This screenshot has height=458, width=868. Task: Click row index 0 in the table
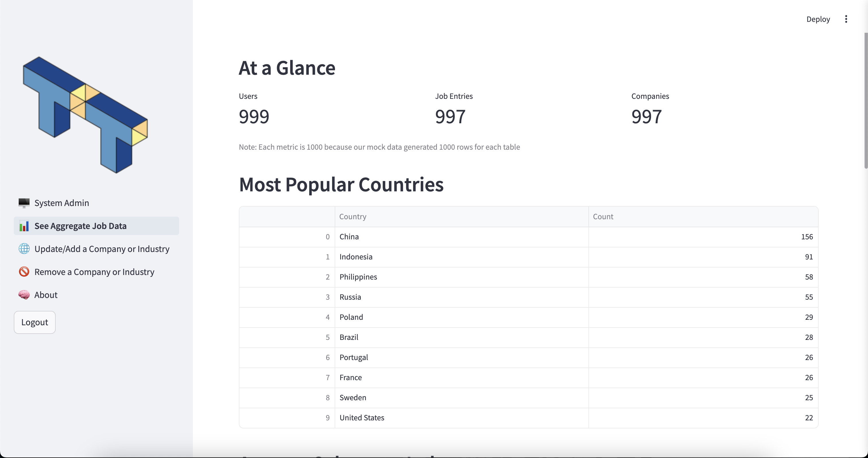287,237
